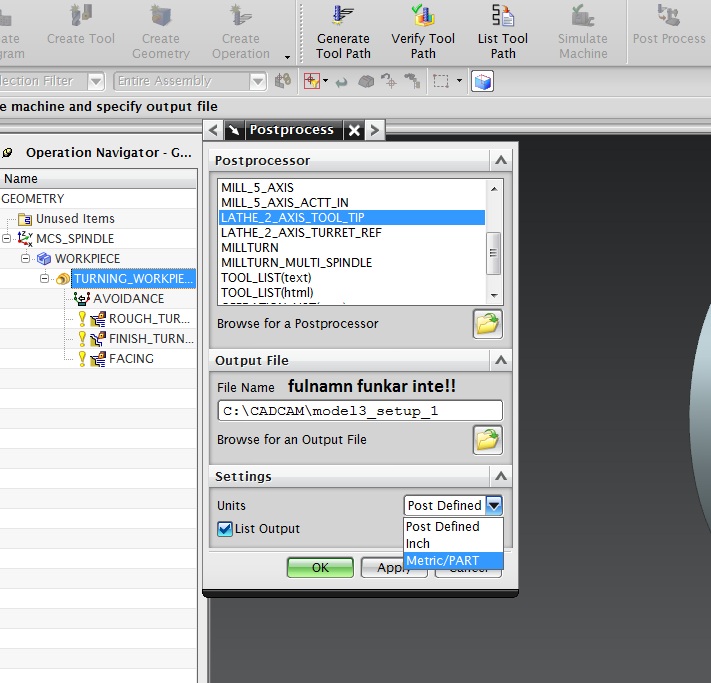Click the Create Operation icon
This screenshot has width=711, height=683.
[241, 15]
